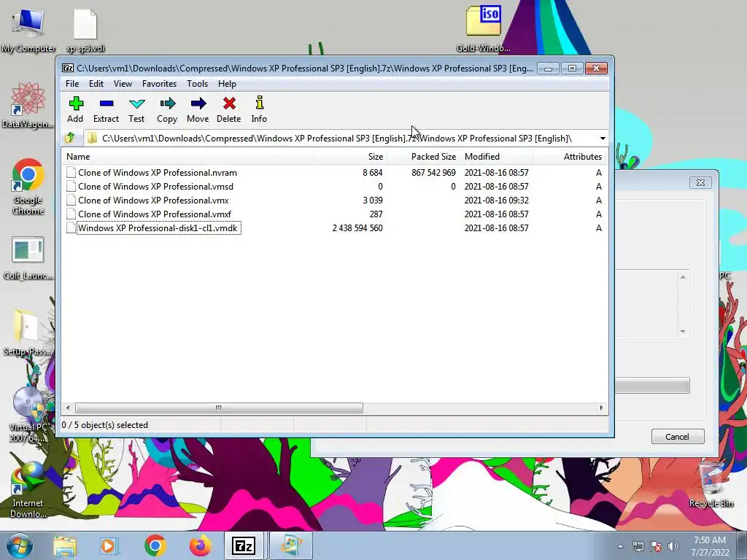Sort by Attributes column header
Image resolution: width=747 pixels, height=560 pixels.
click(x=569, y=157)
